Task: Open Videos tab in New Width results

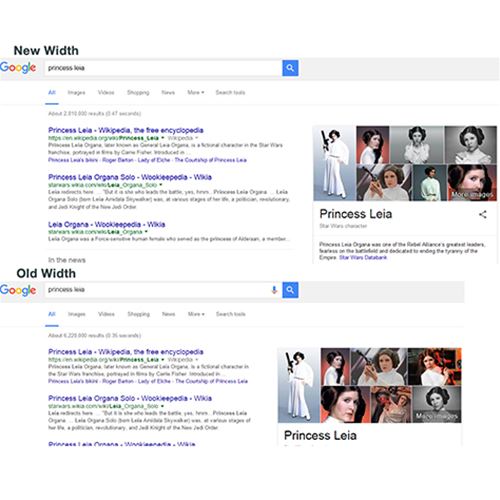Action: pyautogui.click(x=106, y=92)
